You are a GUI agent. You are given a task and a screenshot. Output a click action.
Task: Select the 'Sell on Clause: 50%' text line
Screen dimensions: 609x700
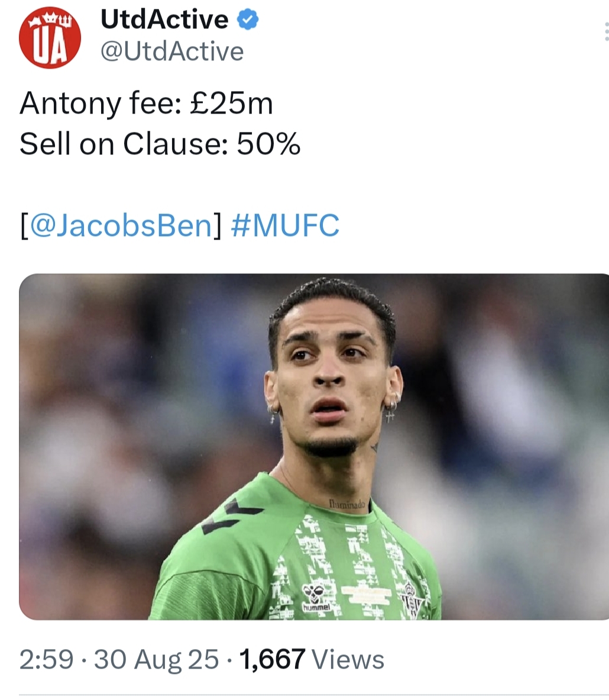(x=160, y=144)
